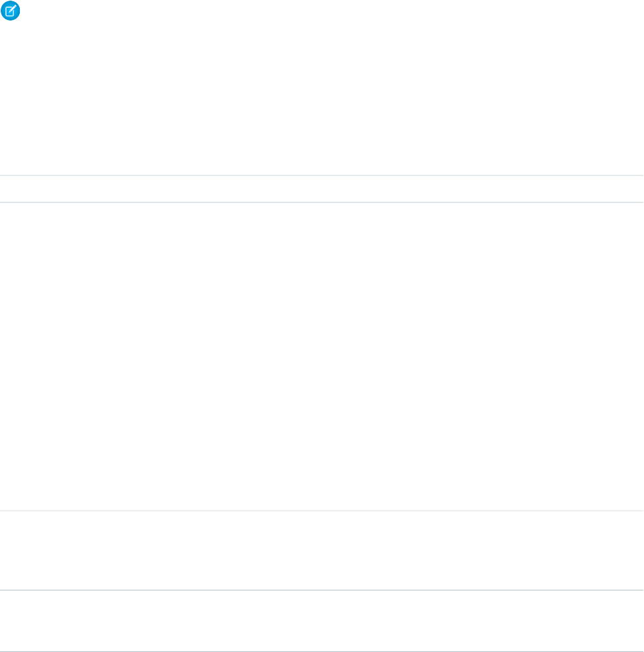Click the blue note pencil icon
Viewport: 644px width, 652px height.
tap(11, 11)
